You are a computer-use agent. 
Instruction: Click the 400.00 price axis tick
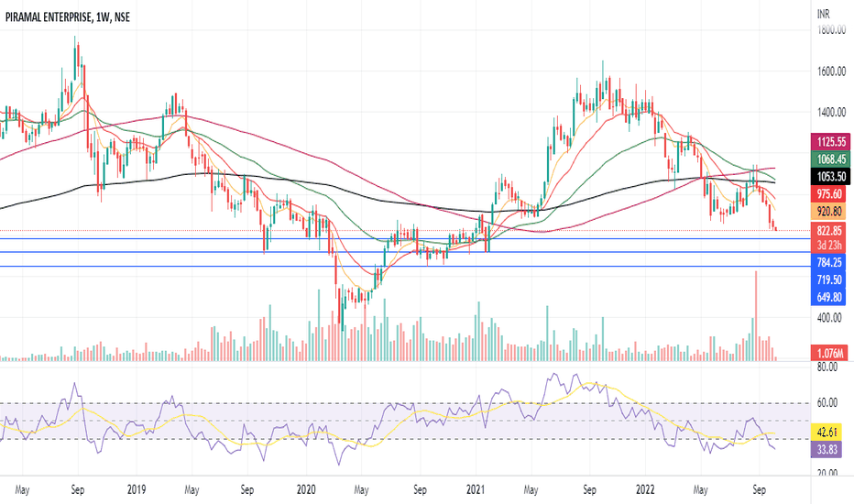point(829,318)
